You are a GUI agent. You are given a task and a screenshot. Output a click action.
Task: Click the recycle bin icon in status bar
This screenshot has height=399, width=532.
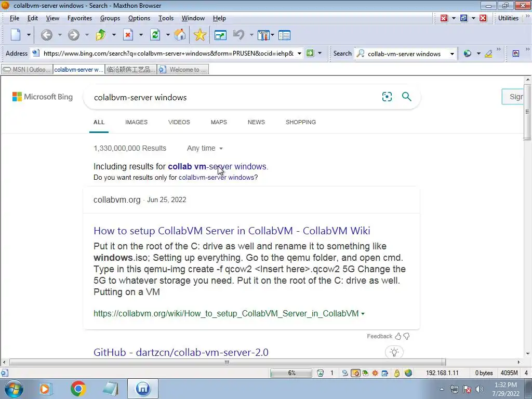[x=320, y=373]
